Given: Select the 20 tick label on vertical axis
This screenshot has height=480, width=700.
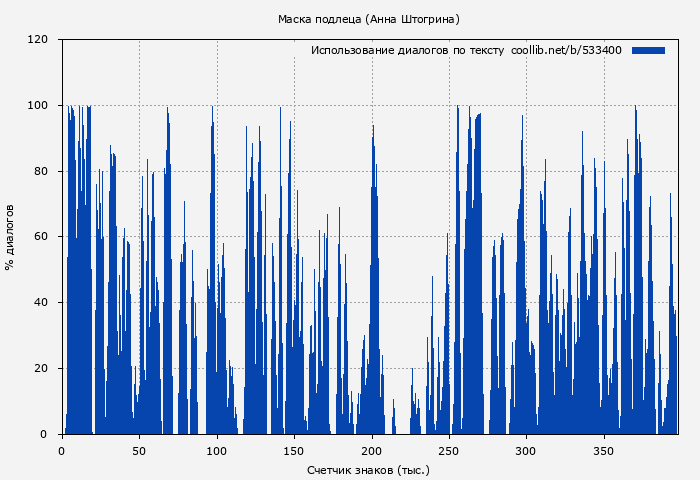Looking at the screenshot, I should [41, 368].
